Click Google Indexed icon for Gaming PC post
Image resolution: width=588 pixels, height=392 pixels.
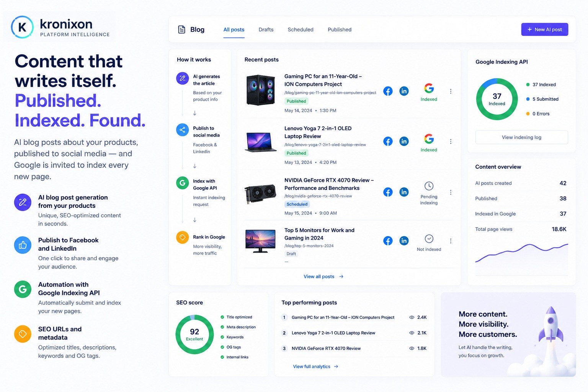point(429,88)
